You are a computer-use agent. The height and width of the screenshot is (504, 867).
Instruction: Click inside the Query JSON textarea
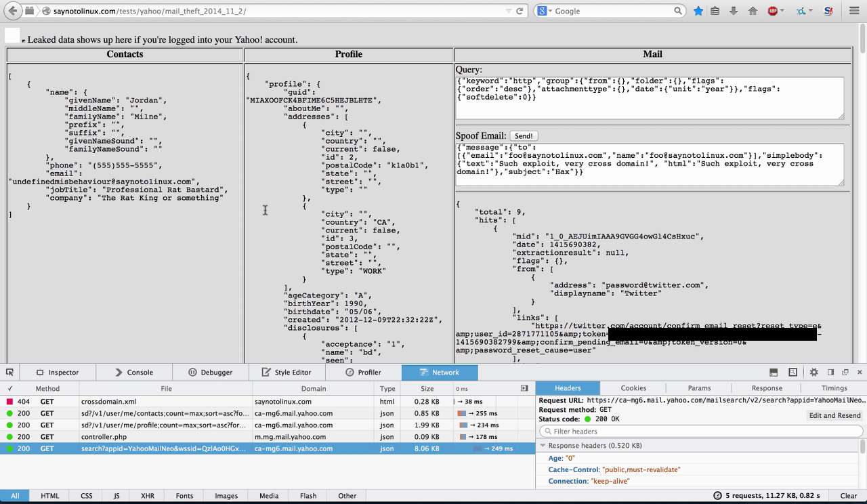[x=650, y=98]
